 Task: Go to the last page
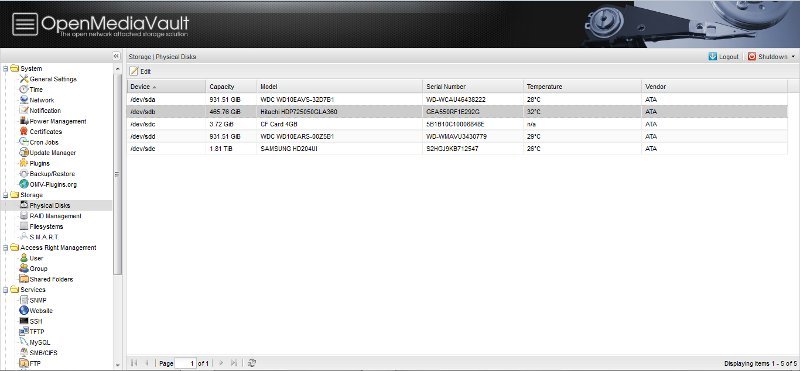[x=234, y=363]
